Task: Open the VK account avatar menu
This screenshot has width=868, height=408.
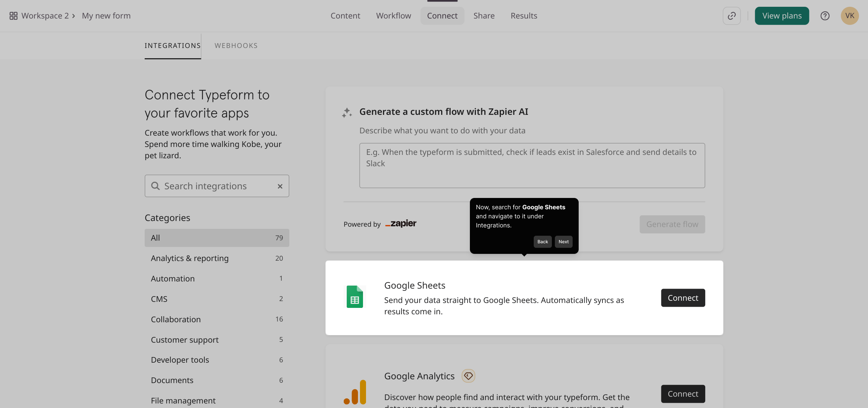Action: 850,16
